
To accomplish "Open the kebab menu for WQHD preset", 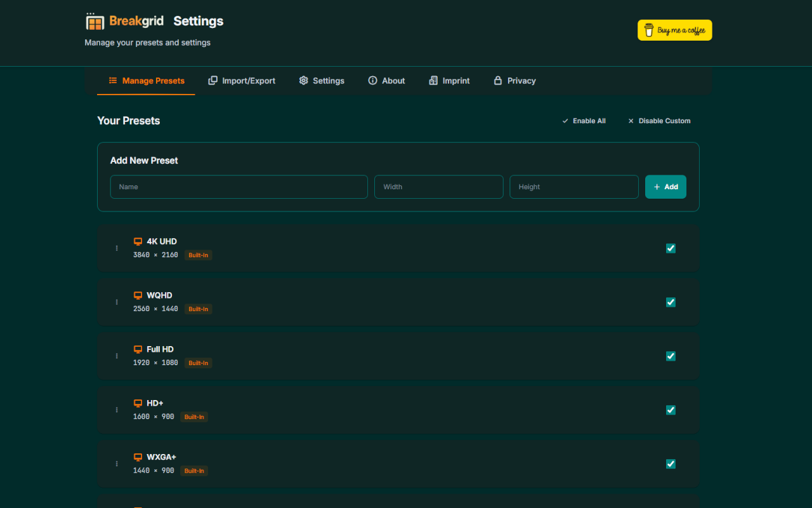I will (x=116, y=302).
